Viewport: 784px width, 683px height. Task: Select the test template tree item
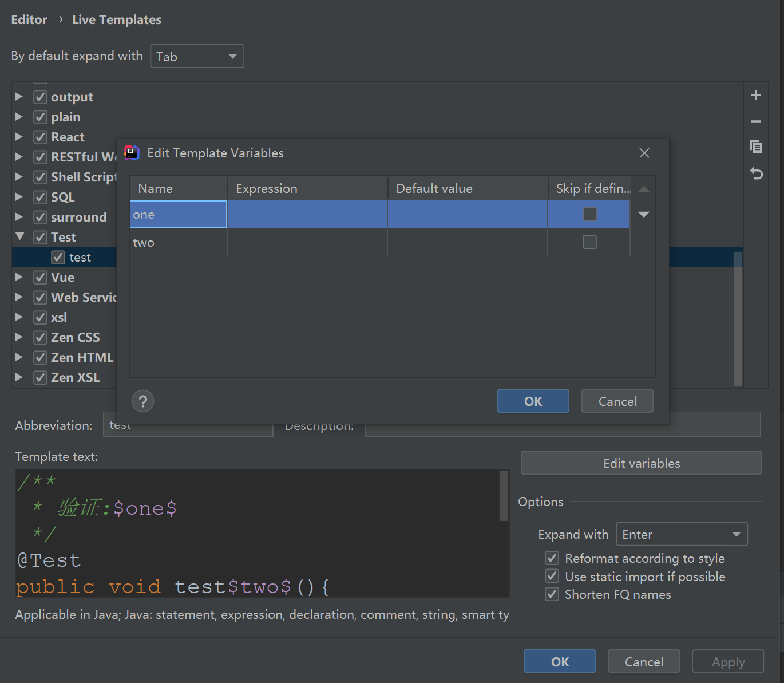pos(80,258)
